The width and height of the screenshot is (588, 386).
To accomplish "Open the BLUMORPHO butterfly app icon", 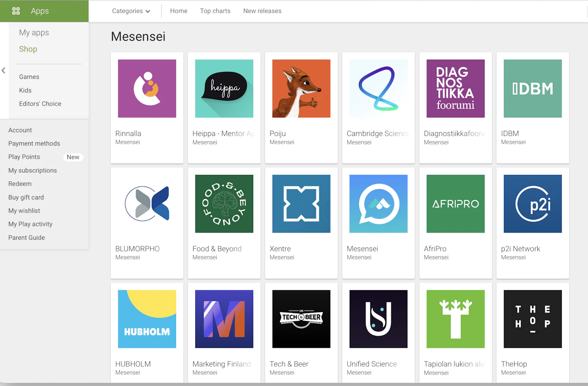I will [x=147, y=204].
